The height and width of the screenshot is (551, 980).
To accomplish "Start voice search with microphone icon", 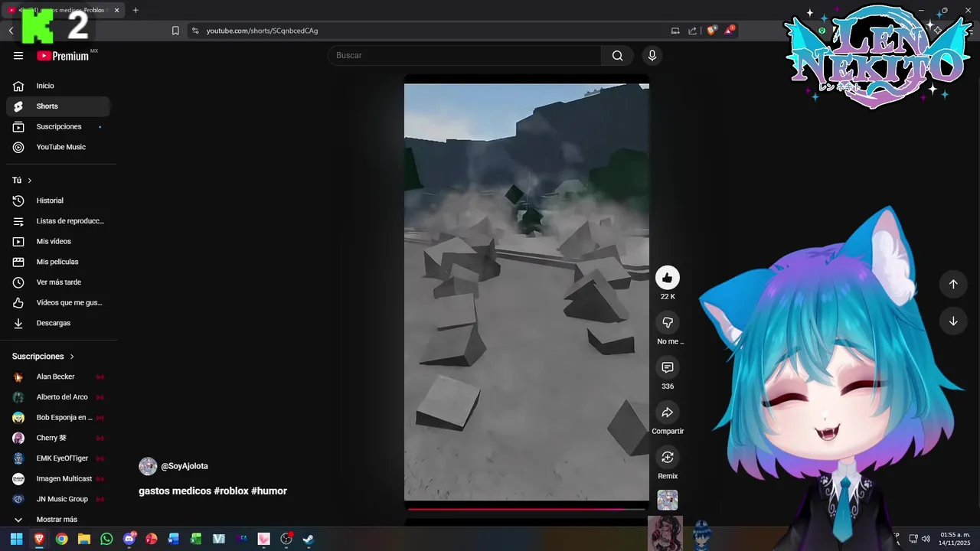I will (x=652, y=55).
